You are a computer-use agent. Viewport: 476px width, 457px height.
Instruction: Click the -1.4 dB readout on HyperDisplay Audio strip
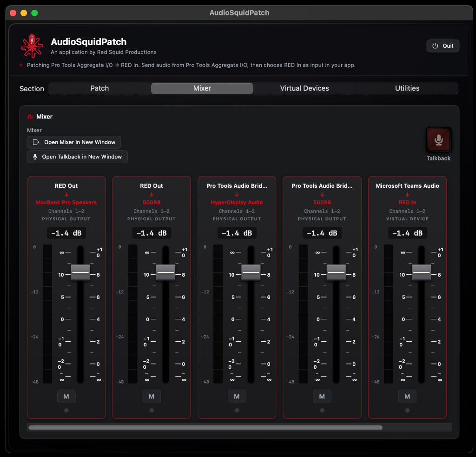(237, 233)
